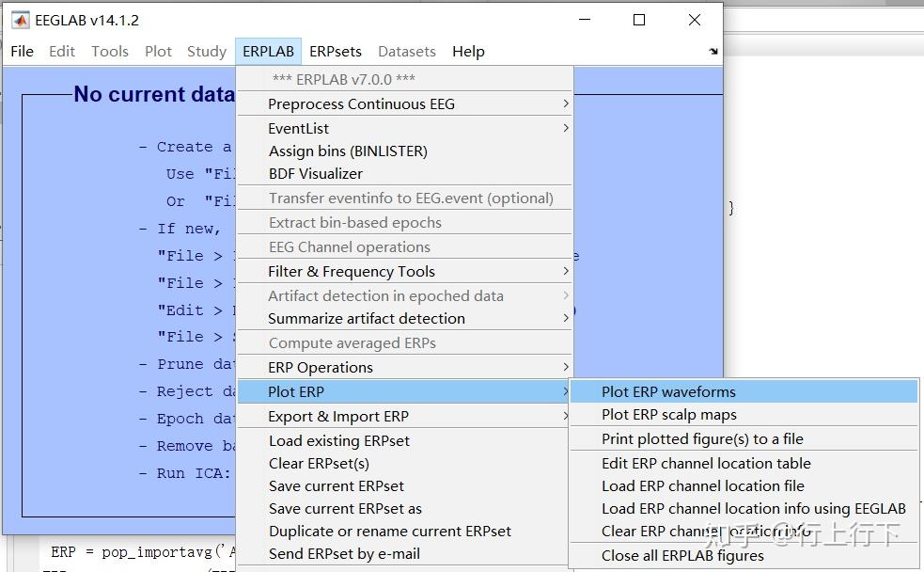Open the Help menu
Image resolution: width=924 pixels, height=572 pixels.
click(x=468, y=52)
